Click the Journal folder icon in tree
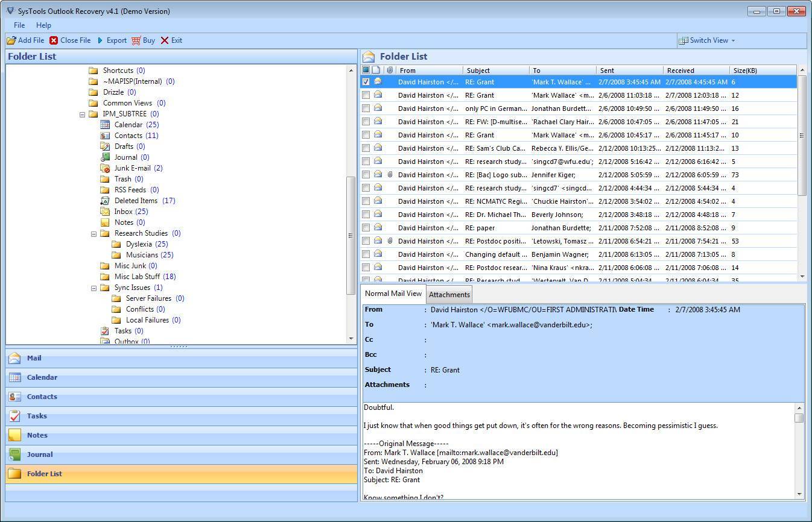The width and height of the screenshot is (812, 522). [105, 157]
